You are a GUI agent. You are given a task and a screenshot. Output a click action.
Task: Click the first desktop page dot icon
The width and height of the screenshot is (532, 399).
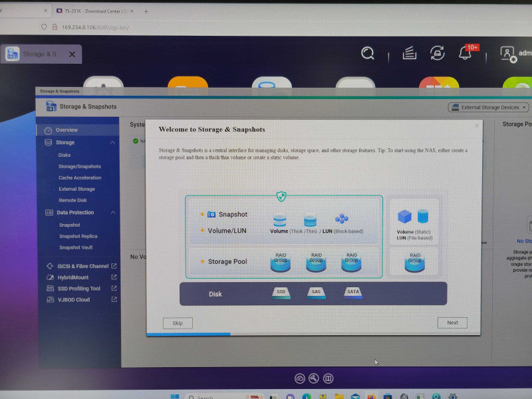pos(300,378)
